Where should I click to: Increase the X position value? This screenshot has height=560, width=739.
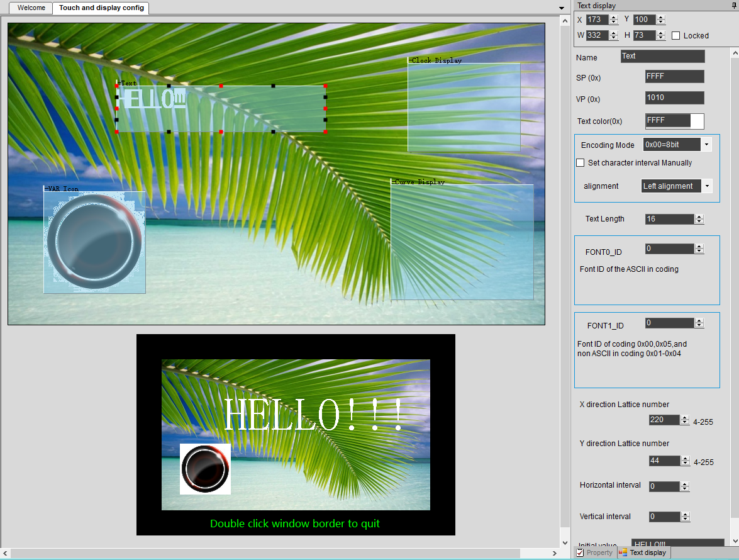coord(614,18)
